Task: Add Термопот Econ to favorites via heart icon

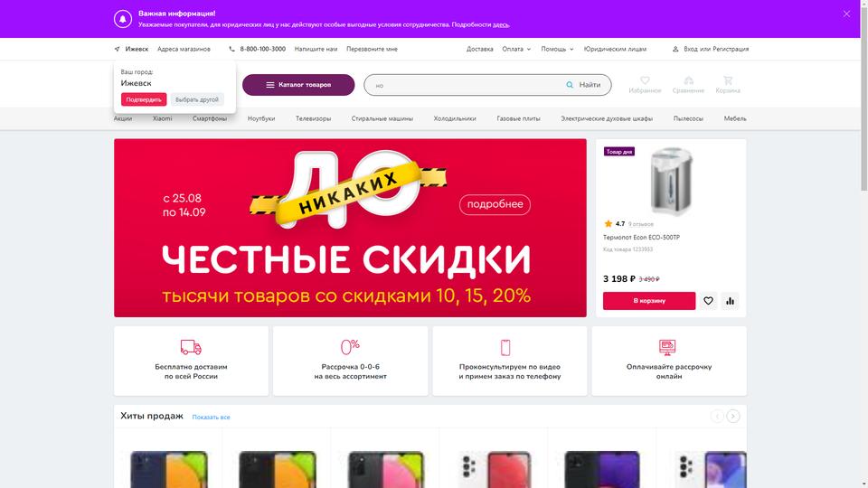Action: [708, 301]
